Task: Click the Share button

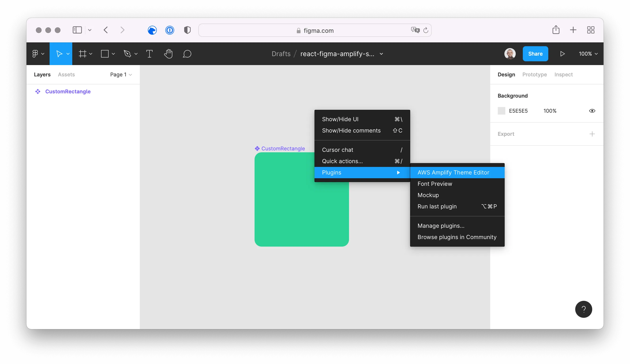Action: (x=535, y=54)
